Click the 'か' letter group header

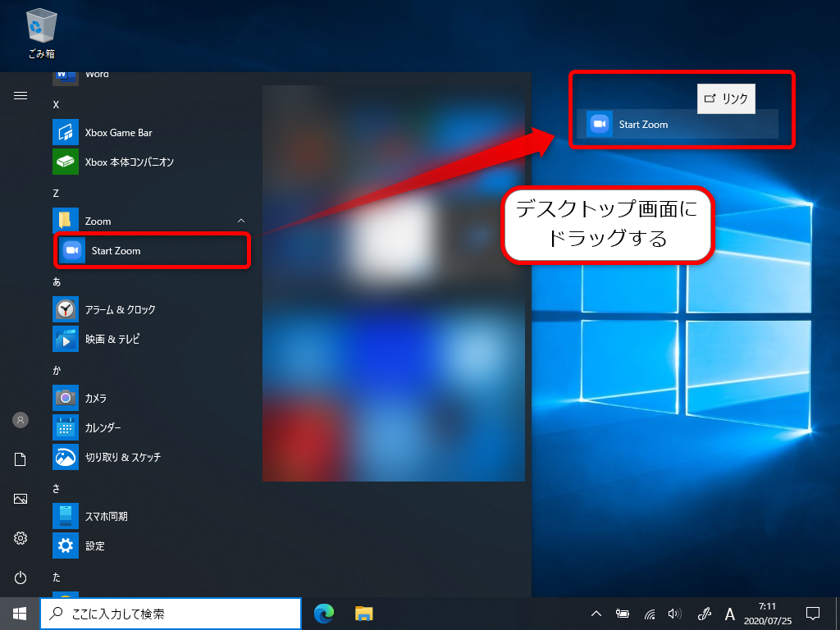coord(57,371)
